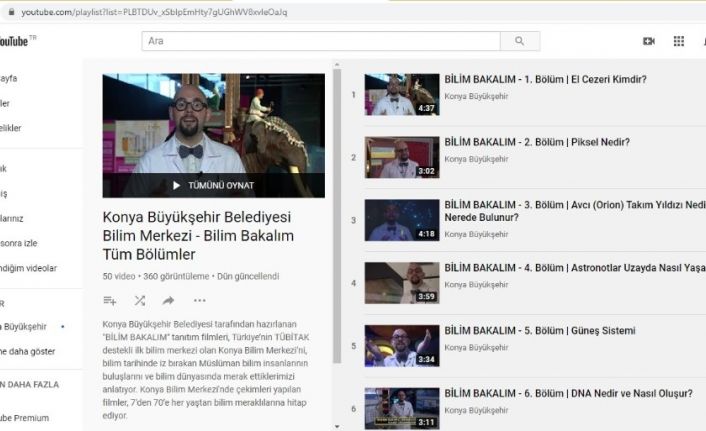
Task: Click the save playlist icon
Action: pyautogui.click(x=110, y=300)
